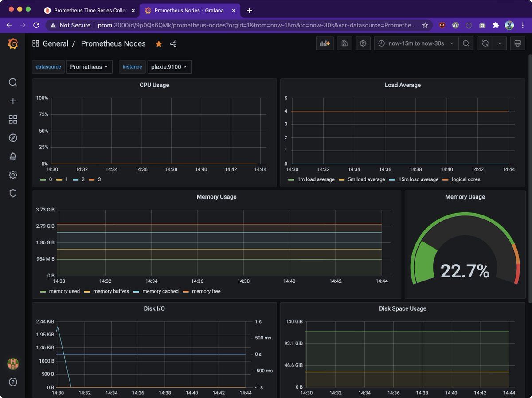Bookmark this page with star icon
This screenshot has width=532, height=398.
[x=425, y=25]
